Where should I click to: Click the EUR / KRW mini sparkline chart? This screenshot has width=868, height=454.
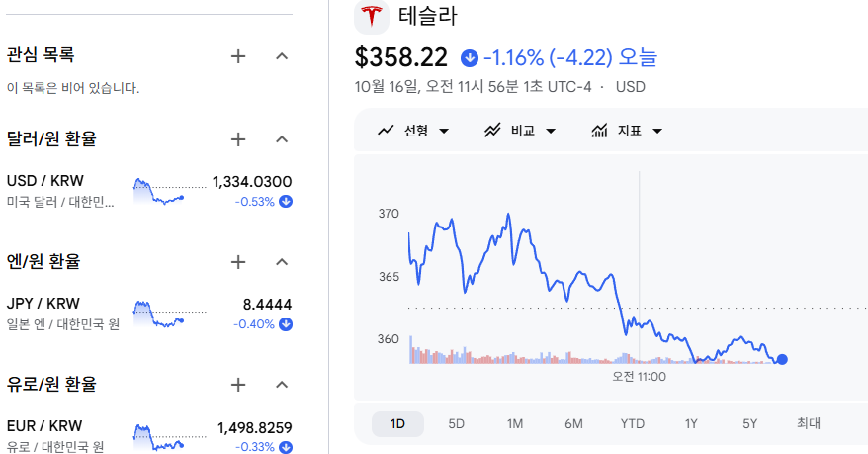click(169, 437)
